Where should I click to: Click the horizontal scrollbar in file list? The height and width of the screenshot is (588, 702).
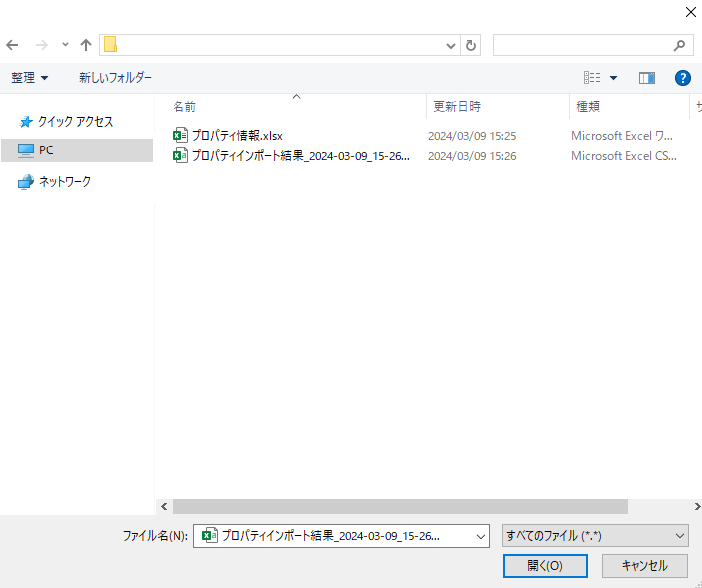(x=399, y=506)
